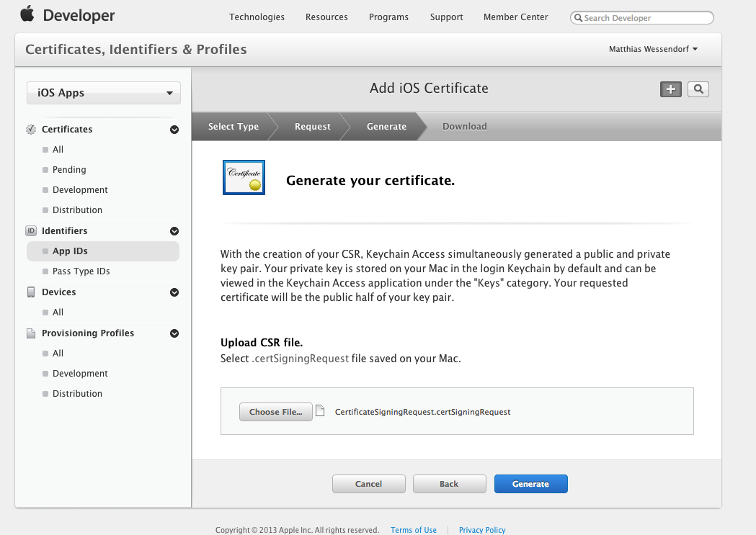Click the magnifier search certificates icon
Viewport: 756px width, 535px height.
(x=698, y=89)
